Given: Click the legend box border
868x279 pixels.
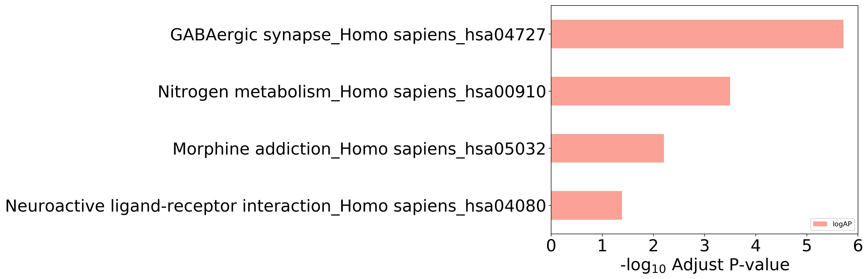Looking at the screenshot, I should pos(832,224).
